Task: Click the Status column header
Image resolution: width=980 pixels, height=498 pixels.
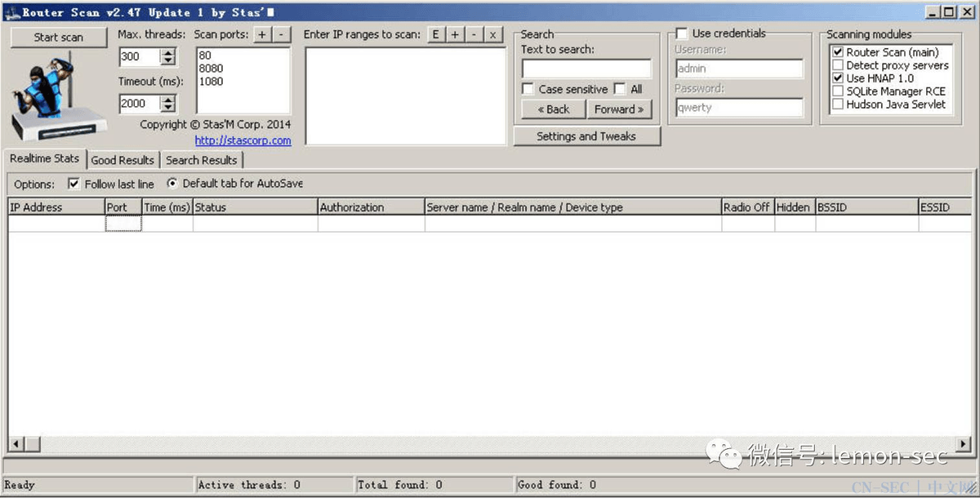Action: point(256,207)
